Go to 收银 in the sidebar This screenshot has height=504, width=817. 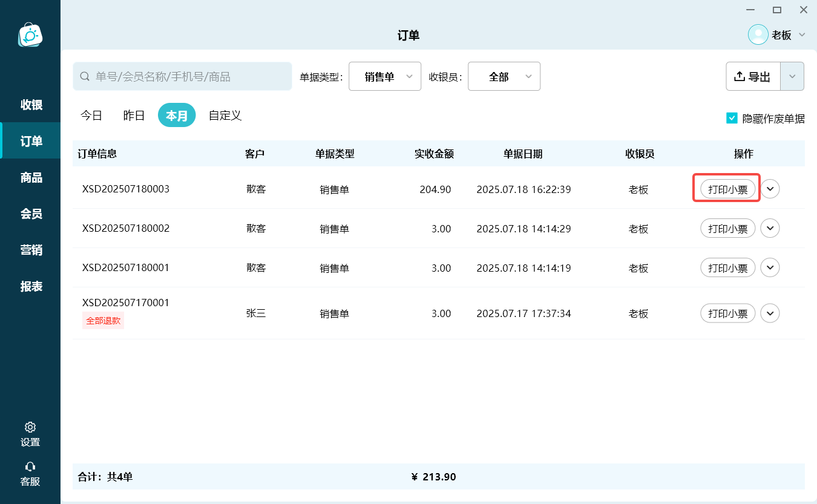click(x=31, y=105)
